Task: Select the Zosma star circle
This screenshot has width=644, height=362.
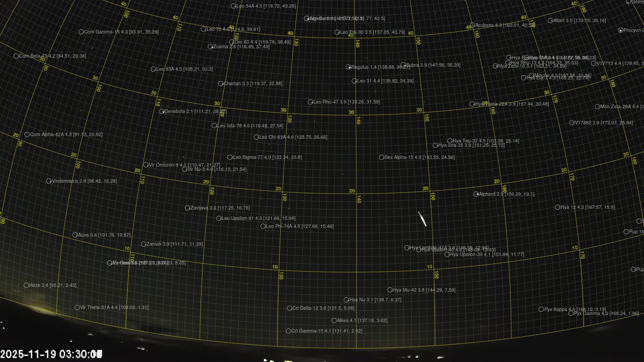Action: coord(210,47)
